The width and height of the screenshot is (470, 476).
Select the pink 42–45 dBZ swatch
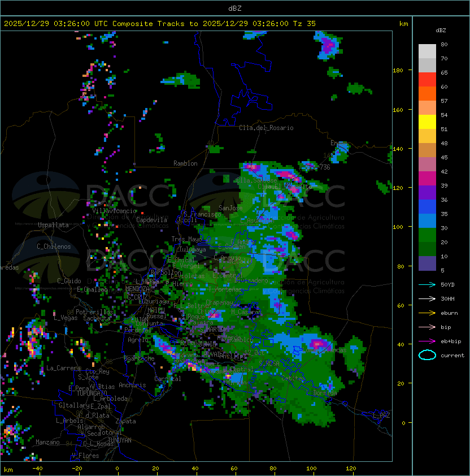click(x=427, y=165)
